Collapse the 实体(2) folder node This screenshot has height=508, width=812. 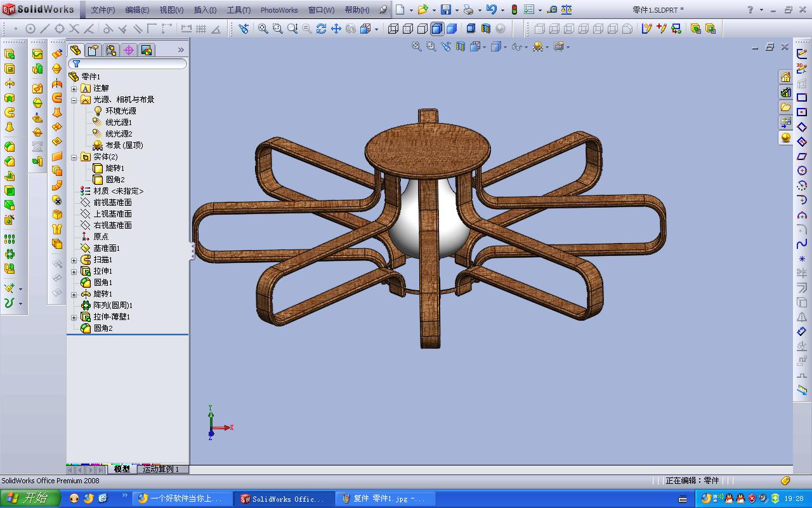[x=74, y=157]
